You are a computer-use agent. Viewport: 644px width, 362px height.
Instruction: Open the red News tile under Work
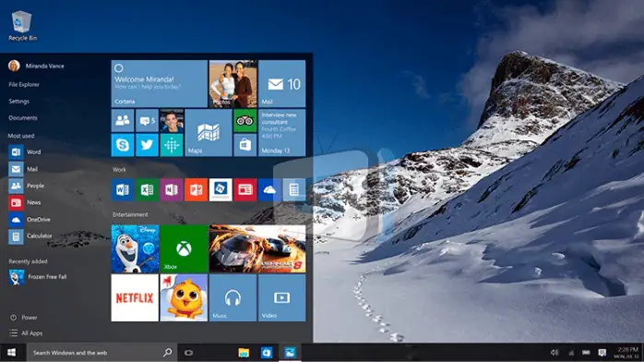244,190
